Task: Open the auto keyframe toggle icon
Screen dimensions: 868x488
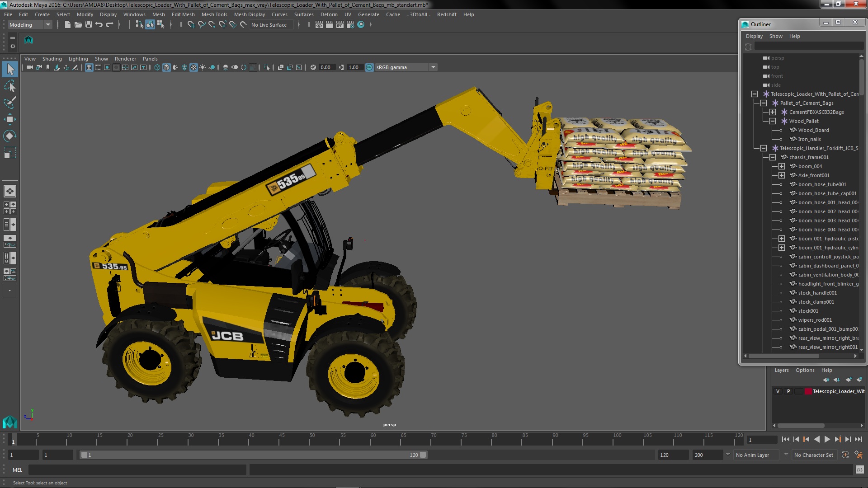Action: [845, 455]
